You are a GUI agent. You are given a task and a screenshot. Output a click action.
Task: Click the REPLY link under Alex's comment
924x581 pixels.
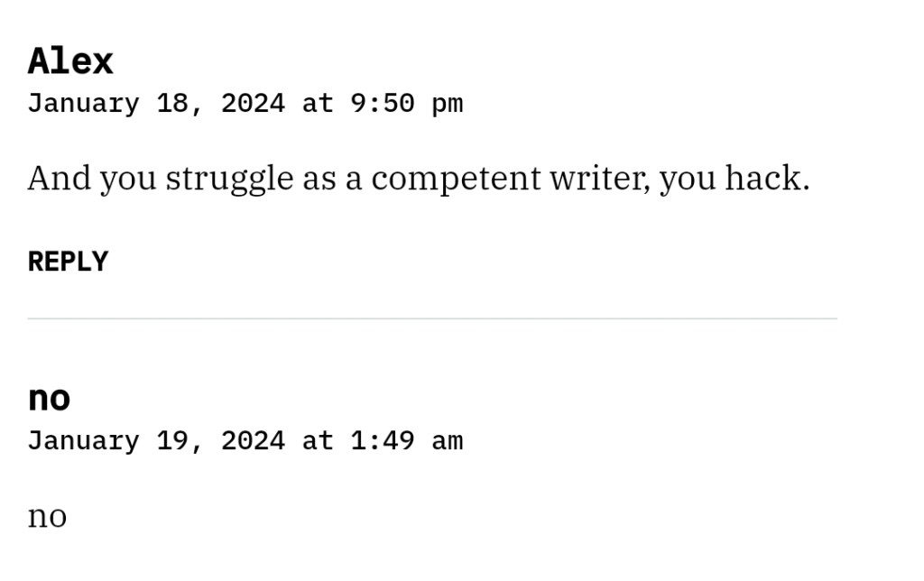coord(68,262)
